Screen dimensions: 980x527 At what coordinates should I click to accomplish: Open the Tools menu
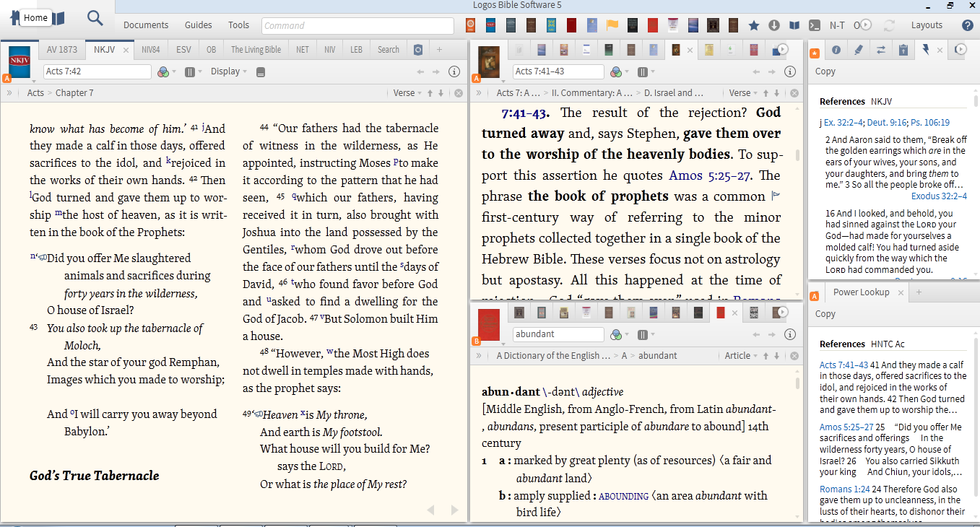(x=238, y=25)
